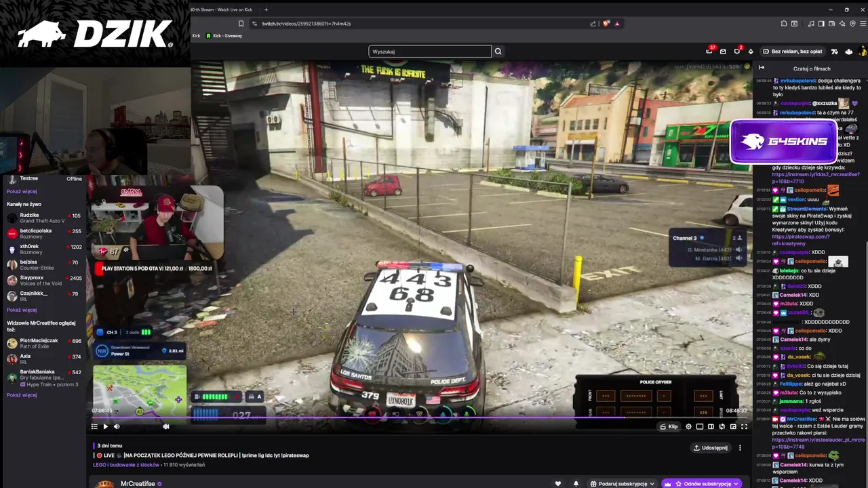Open the three-dot menu next to Udostępnij
Image resolution: width=868 pixels, height=488 pixels.
[x=740, y=448]
